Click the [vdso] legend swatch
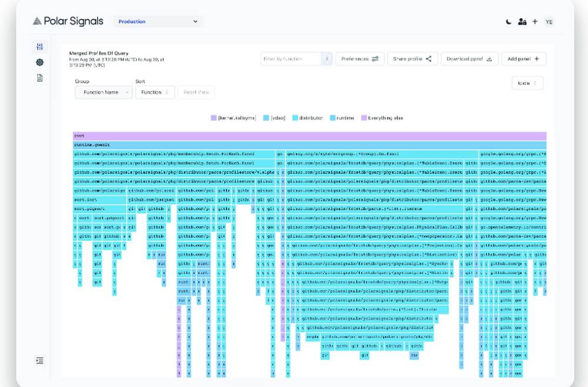588x387 pixels. tap(266, 118)
